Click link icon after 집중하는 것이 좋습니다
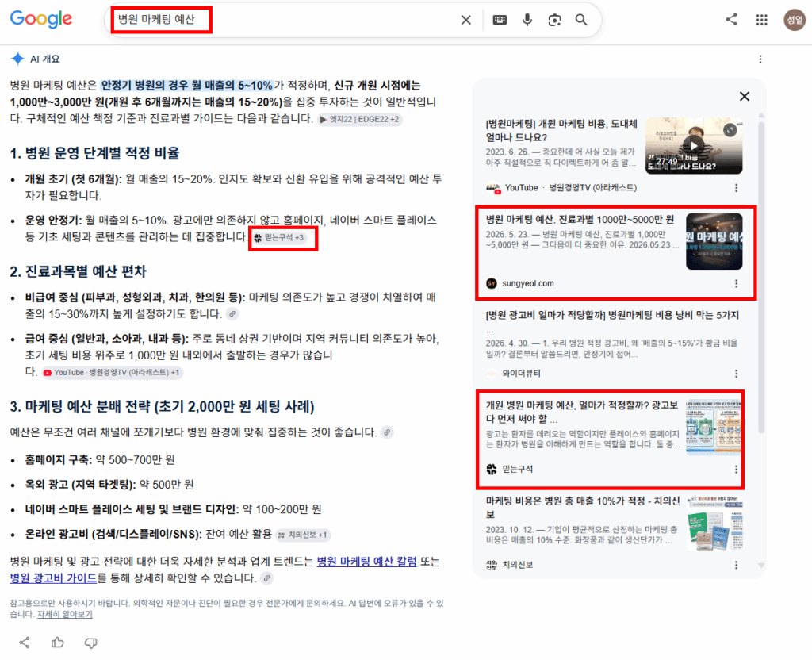The height and width of the screenshot is (660, 812). pyautogui.click(x=387, y=432)
